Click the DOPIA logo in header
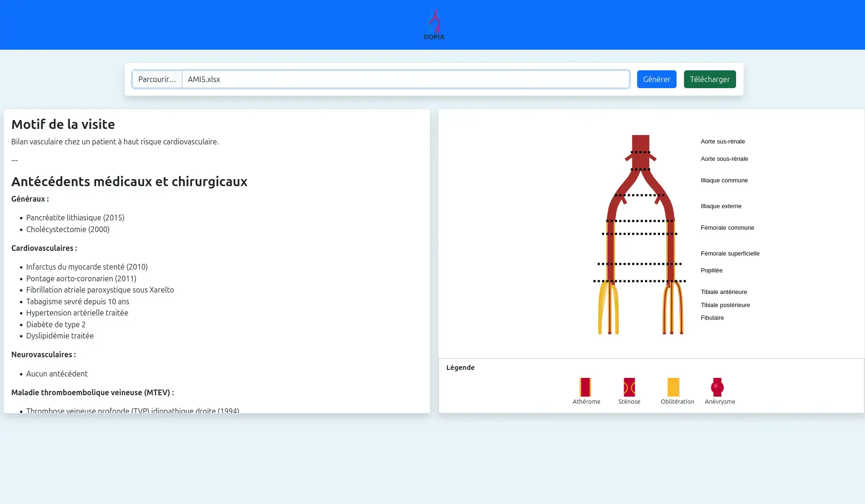The width and height of the screenshot is (865, 504). tap(434, 24)
